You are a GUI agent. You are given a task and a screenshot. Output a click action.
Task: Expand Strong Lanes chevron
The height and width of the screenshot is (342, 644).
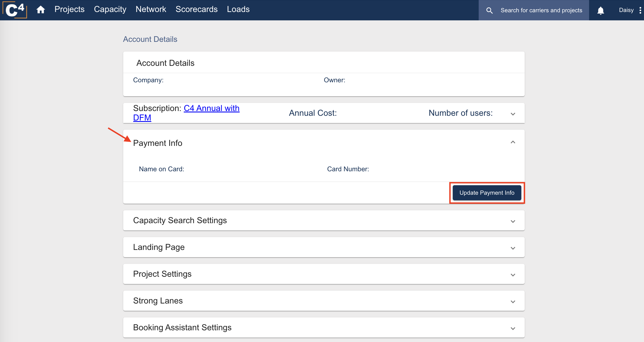[513, 302]
